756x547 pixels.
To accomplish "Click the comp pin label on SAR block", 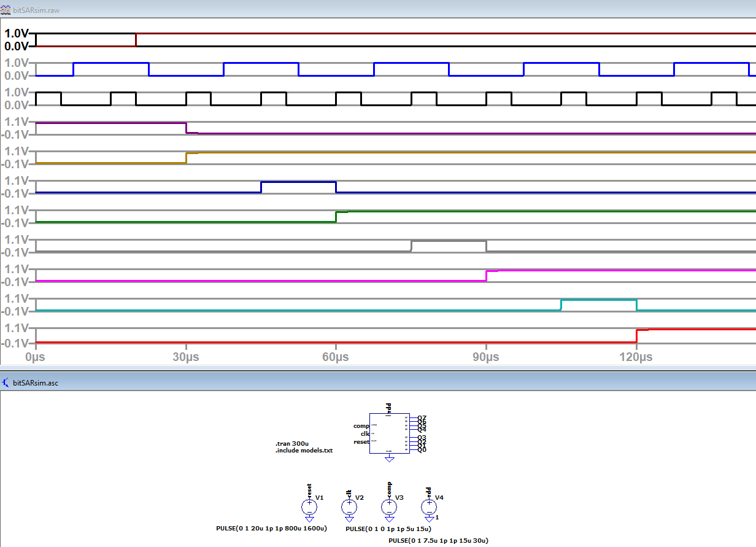I will (x=361, y=425).
